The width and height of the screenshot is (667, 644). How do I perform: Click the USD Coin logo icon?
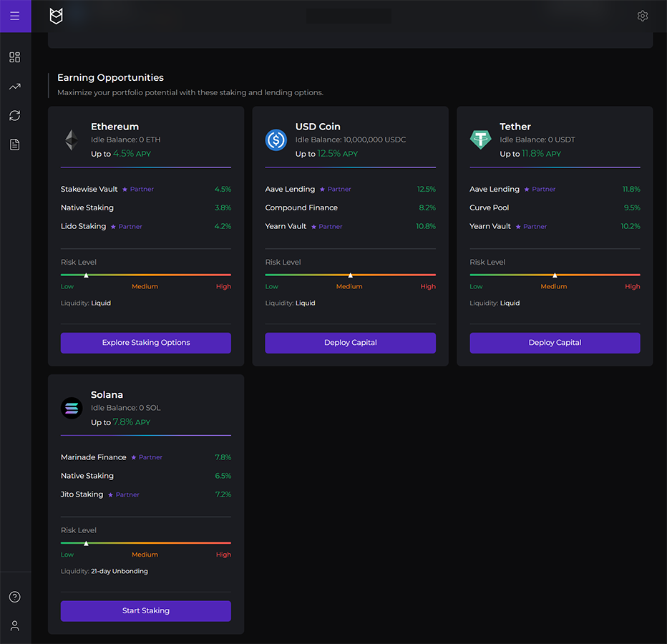click(276, 140)
